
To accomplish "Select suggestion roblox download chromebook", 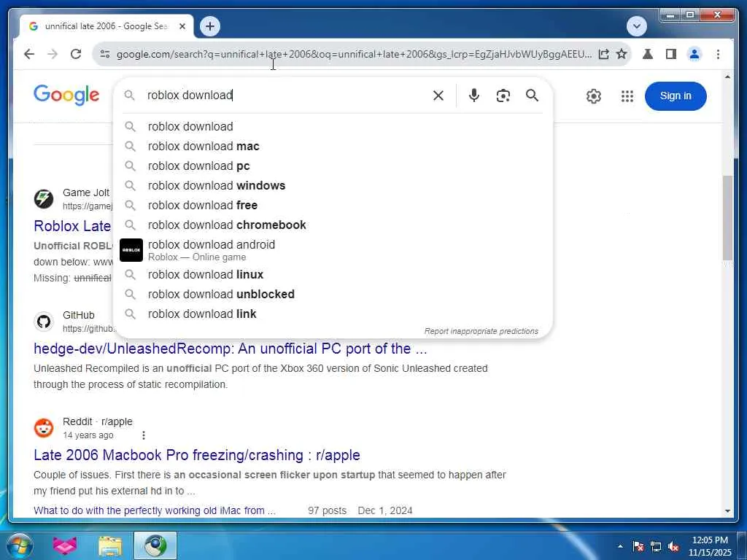I will [333, 225].
